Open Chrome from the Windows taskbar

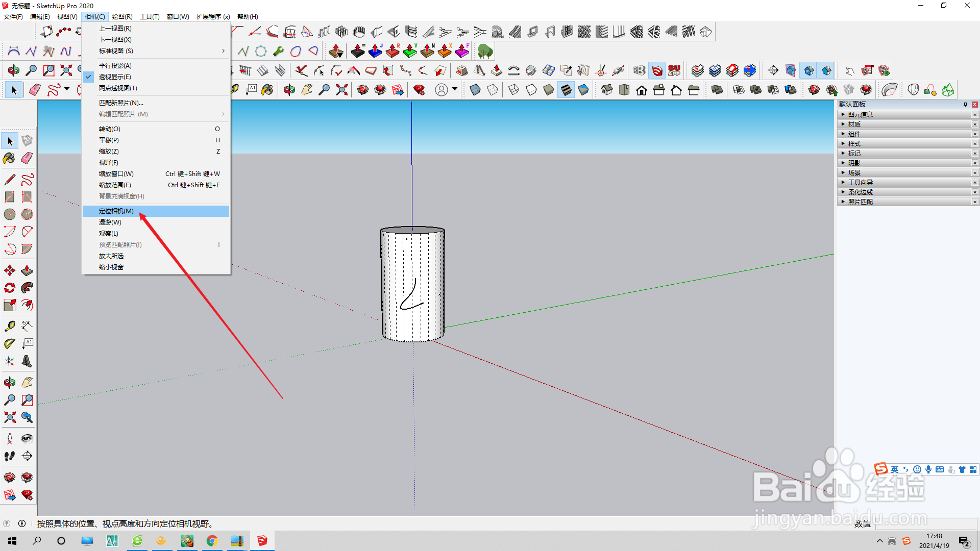(x=212, y=541)
